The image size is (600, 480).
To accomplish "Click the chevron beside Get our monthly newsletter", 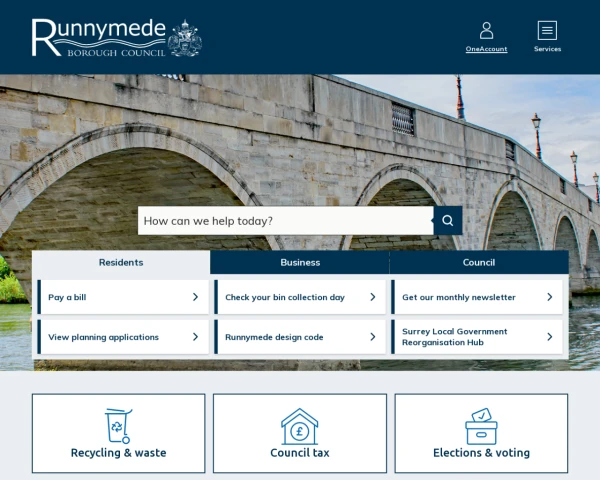I will [x=550, y=297].
